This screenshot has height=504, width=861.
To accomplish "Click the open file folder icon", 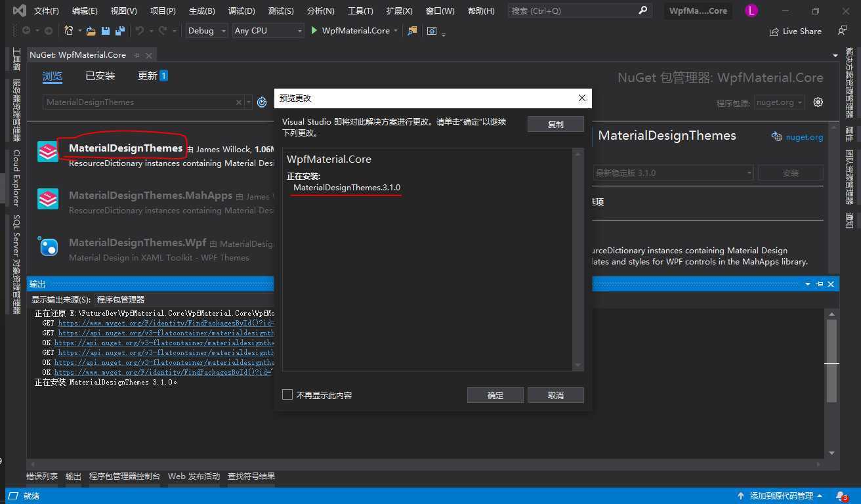I will [x=91, y=31].
